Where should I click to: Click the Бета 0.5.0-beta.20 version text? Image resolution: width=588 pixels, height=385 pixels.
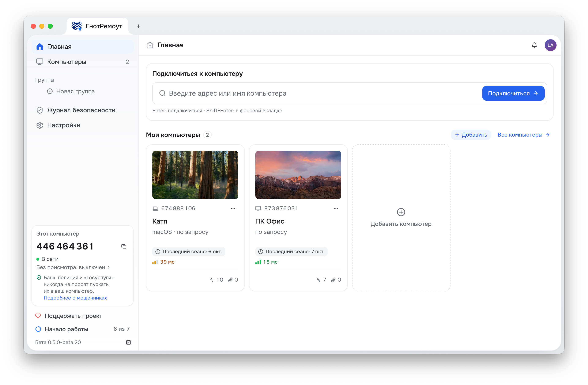[x=58, y=342]
